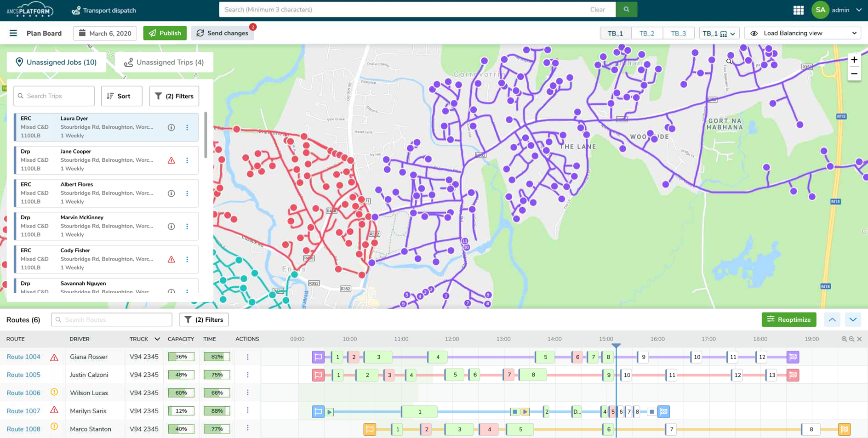Open the apps grid in the top bar
868x438 pixels.
(x=799, y=10)
